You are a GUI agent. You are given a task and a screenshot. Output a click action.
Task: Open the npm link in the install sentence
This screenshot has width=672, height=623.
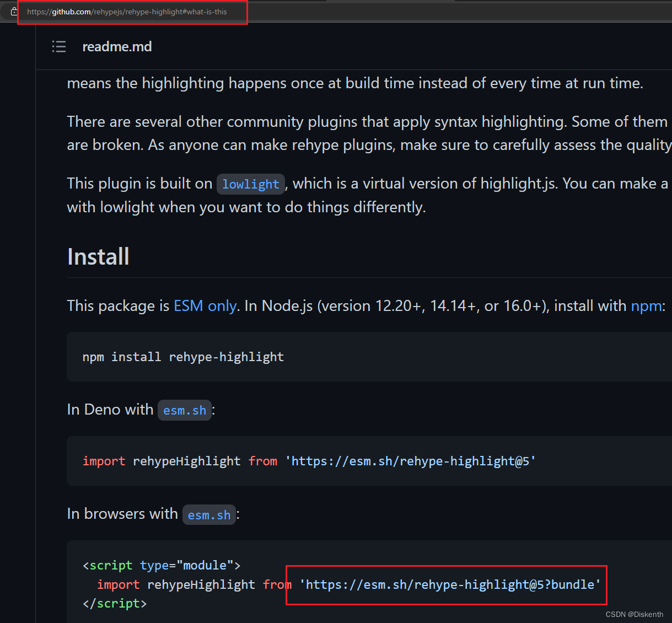646,305
